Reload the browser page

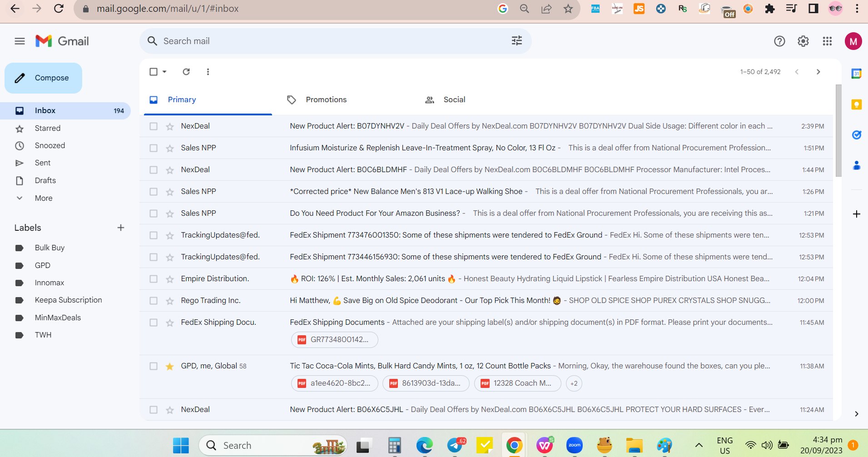pos(59,9)
